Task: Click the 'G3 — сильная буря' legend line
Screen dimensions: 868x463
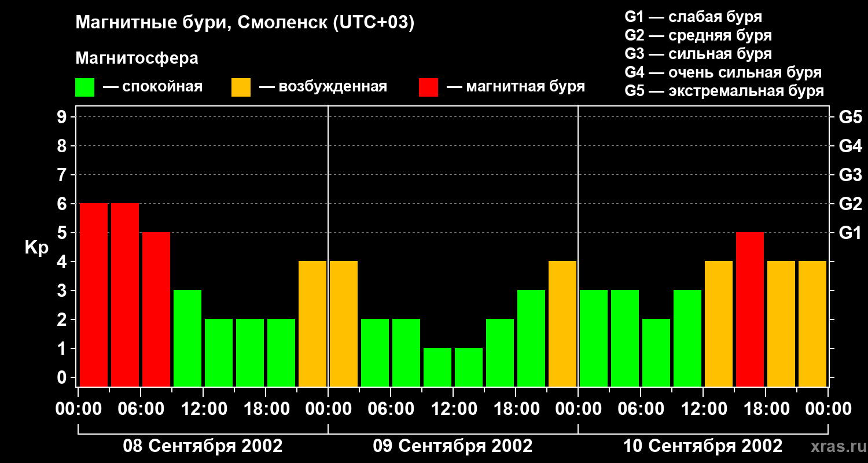Action: (x=698, y=54)
